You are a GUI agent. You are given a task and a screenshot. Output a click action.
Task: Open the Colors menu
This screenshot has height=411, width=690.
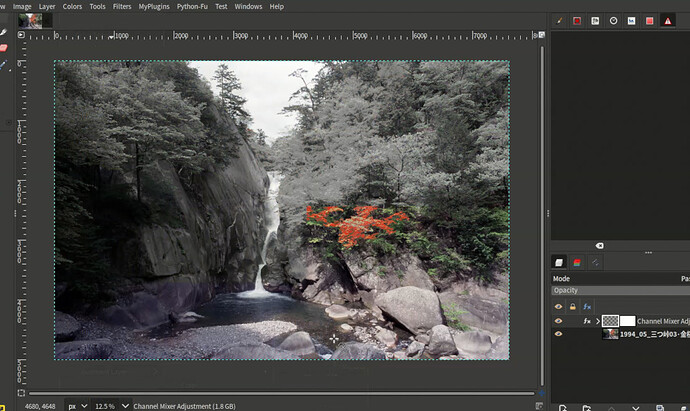72,7
